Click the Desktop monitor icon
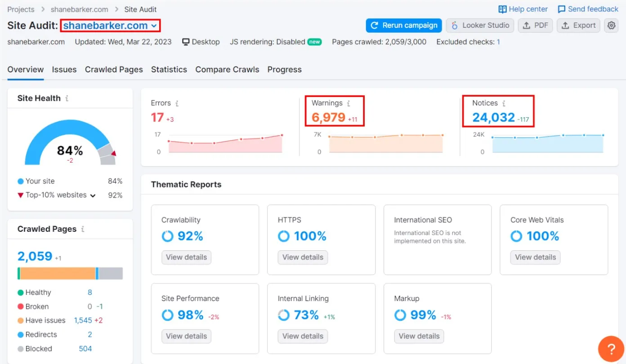 [186, 42]
